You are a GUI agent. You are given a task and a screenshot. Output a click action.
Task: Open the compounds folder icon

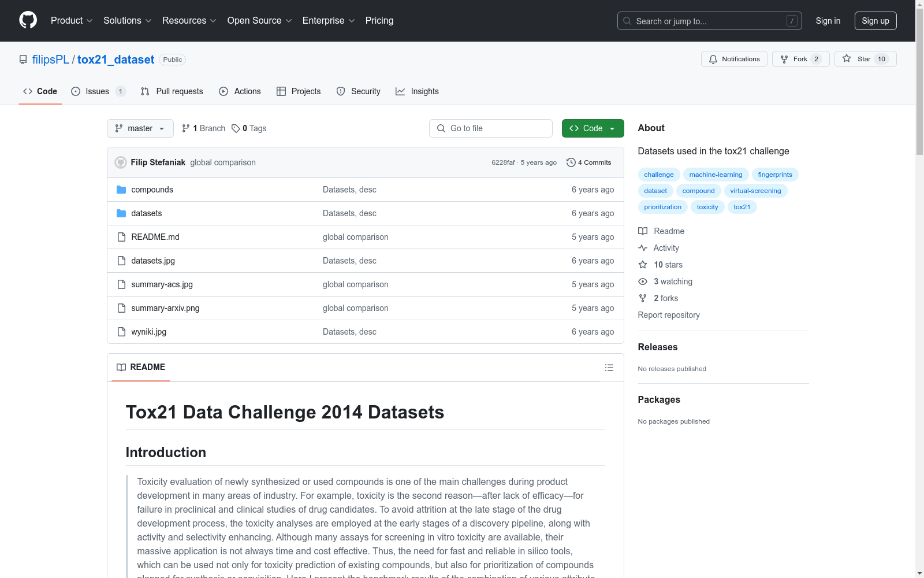pos(121,189)
